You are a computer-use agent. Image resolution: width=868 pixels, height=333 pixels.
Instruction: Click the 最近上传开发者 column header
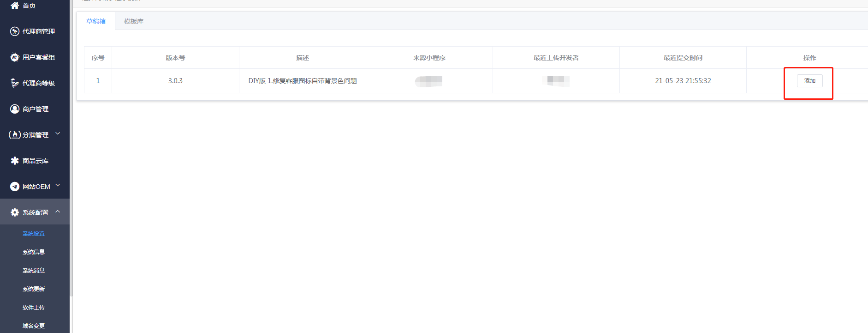point(556,58)
